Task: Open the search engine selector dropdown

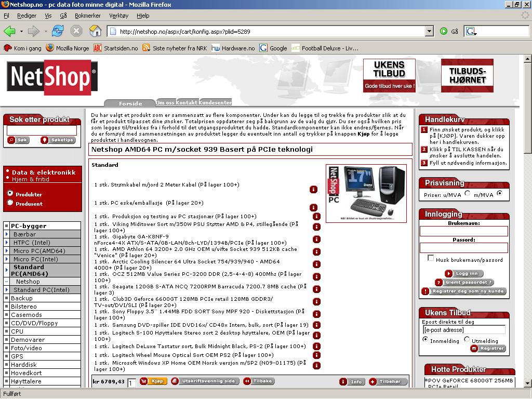Action: click(x=471, y=32)
